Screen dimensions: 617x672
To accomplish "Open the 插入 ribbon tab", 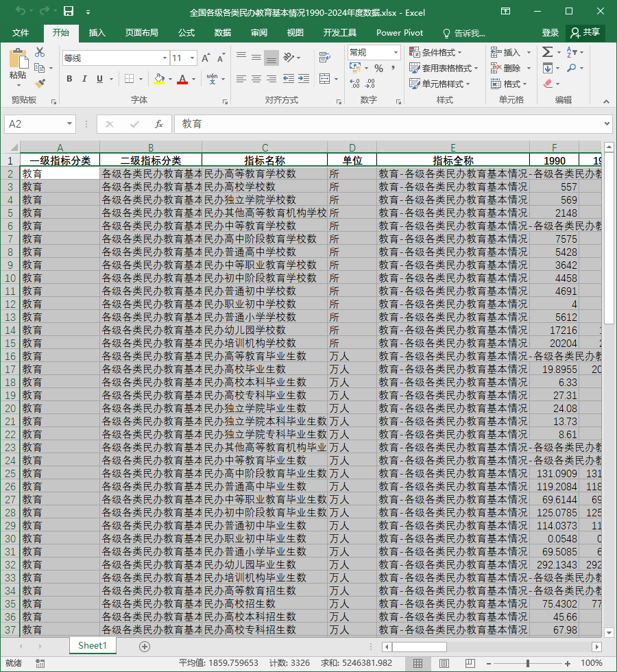I will point(97,33).
